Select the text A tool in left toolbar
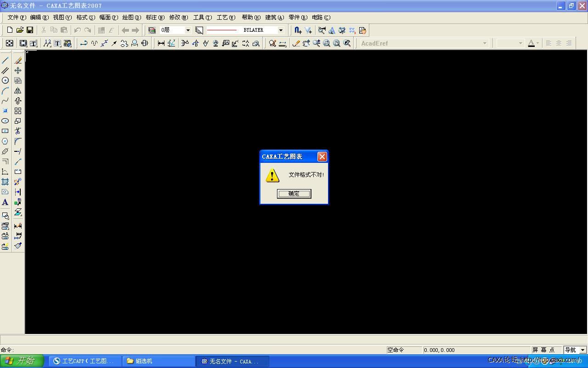 [5, 202]
